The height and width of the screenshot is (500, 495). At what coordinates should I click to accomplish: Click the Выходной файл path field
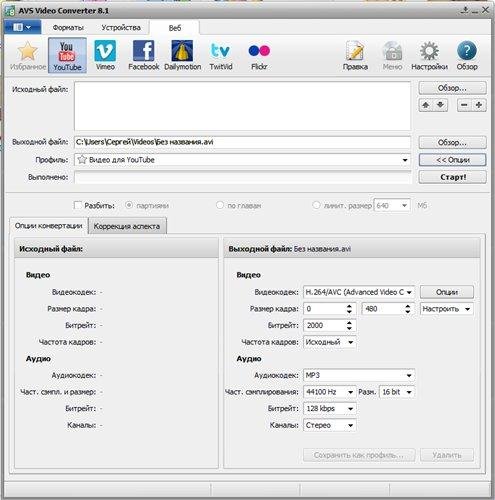pyautogui.click(x=243, y=142)
